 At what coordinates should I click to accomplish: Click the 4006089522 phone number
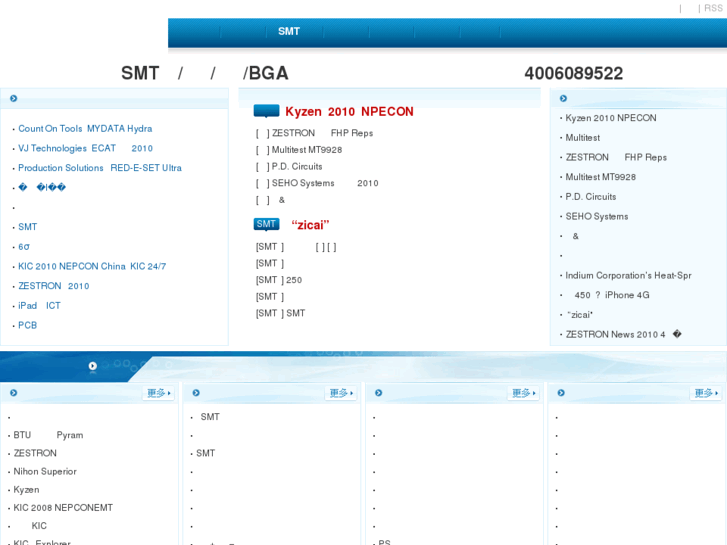point(574,73)
